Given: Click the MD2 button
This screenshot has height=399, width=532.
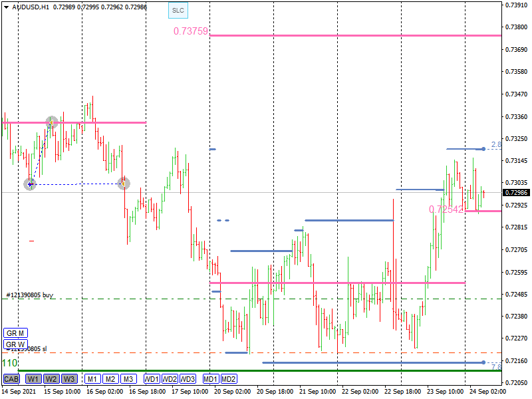Looking at the screenshot, I should tap(229, 379).
